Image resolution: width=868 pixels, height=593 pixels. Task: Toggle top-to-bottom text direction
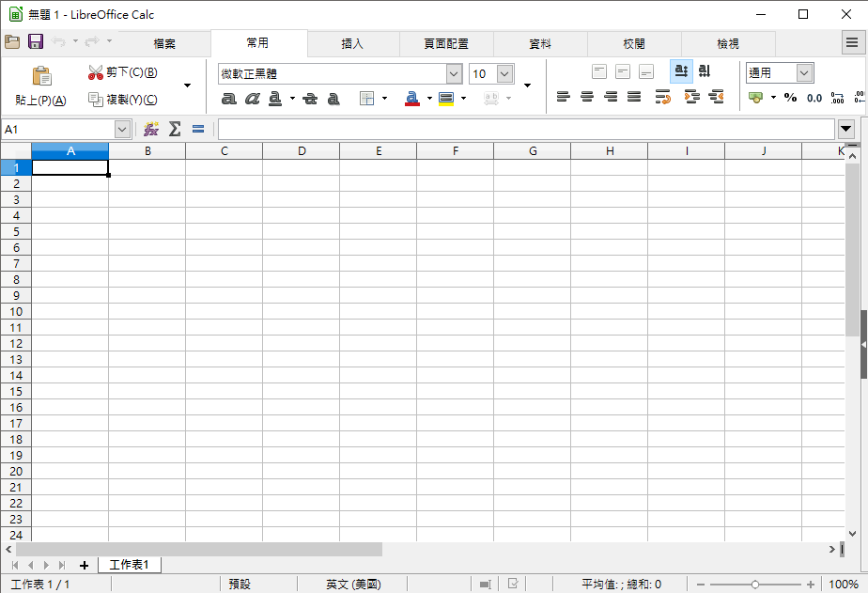click(x=705, y=71)
